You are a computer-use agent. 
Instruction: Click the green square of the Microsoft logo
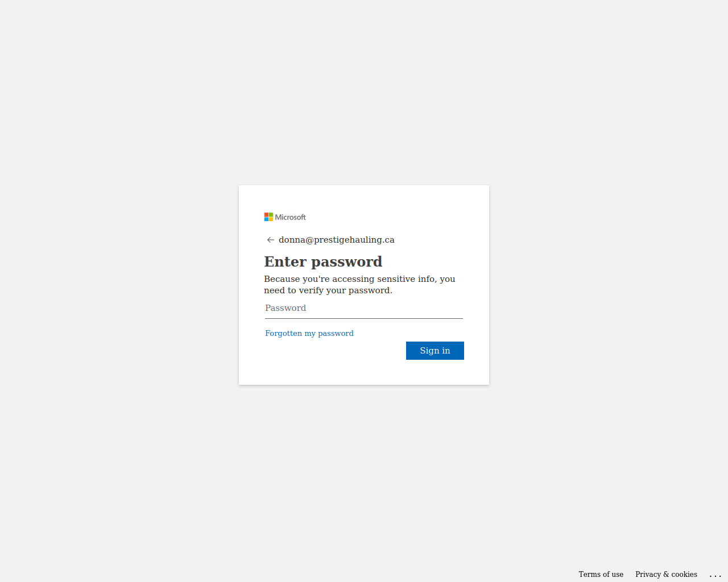[x=271, y=215]
